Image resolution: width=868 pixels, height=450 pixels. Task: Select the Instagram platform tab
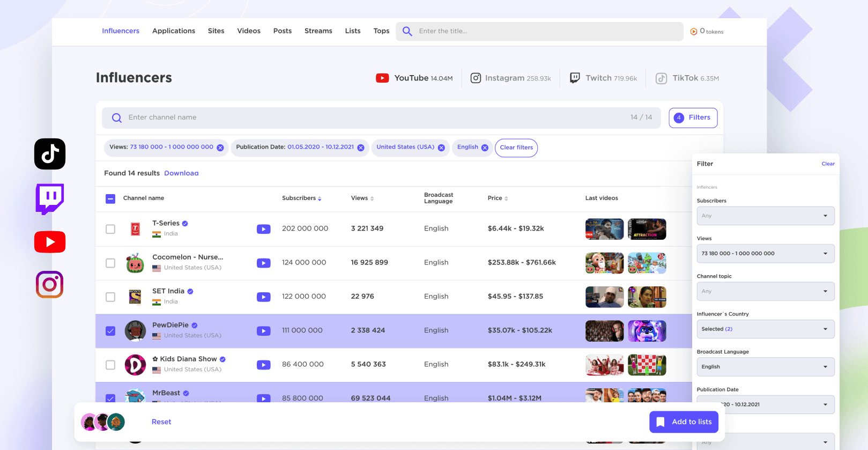pos(510,78)
